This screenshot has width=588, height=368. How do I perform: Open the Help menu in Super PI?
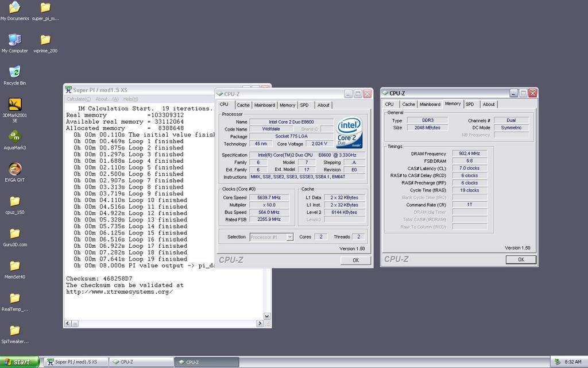click(130, 99)
